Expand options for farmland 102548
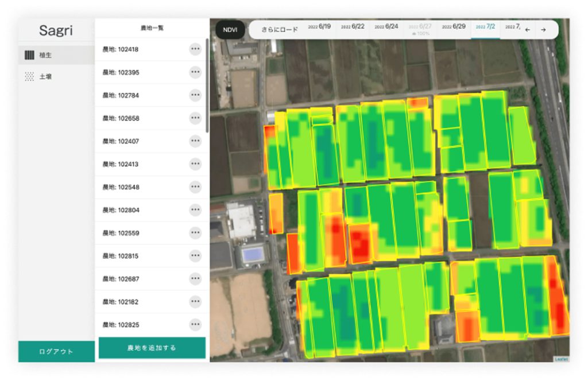The image size is (588, 381). pyautogui.click(x=195, y=186)
